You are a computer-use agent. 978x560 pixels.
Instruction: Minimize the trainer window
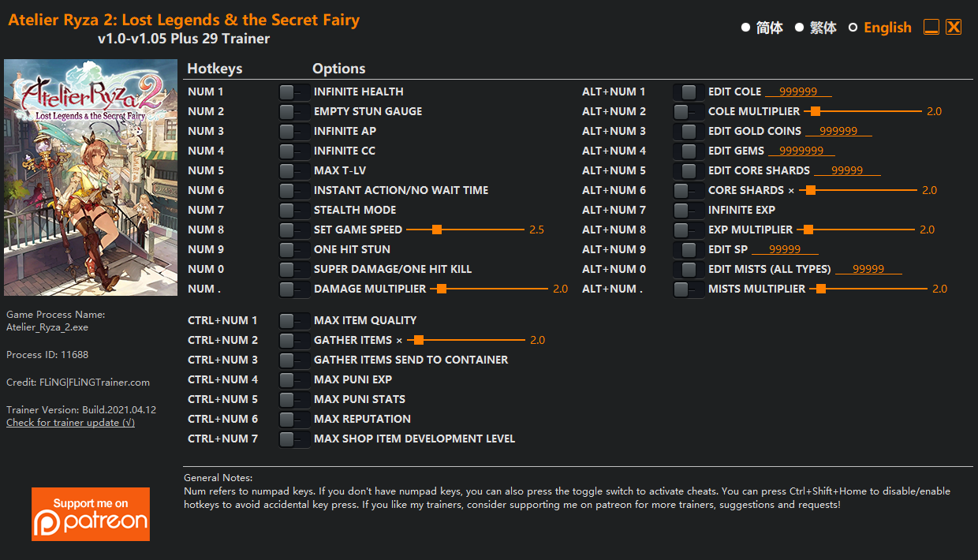pos(931,28)
